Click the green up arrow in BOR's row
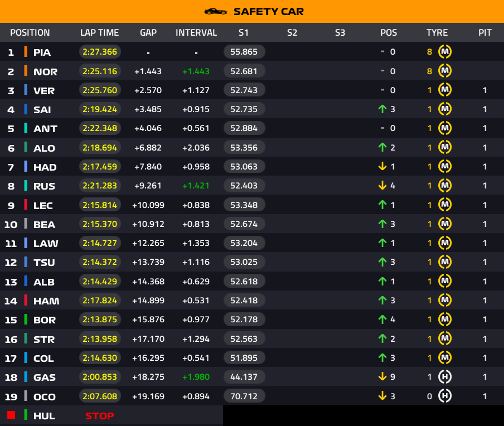Image resolution: width=504 pixels, height=426 pixels. (382, 319)
